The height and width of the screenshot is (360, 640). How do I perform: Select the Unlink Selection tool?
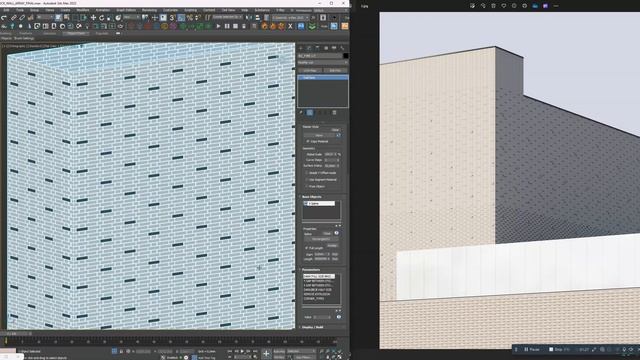pyautogui.click(x=22, y=18)
